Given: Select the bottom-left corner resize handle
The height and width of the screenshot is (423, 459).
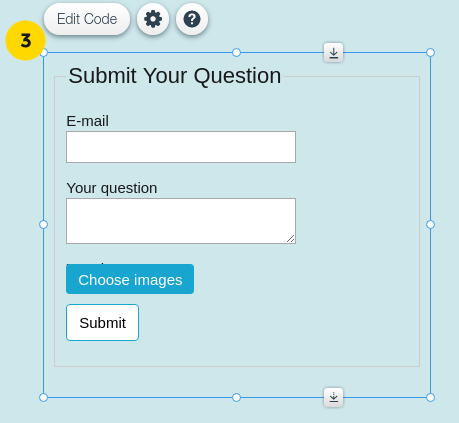Looking at the screenshot, I should [43, 397].
